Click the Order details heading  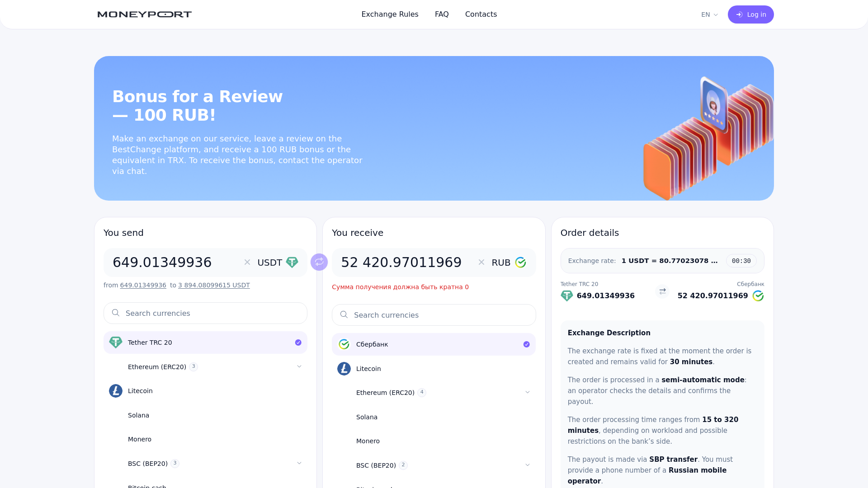[590, 233]
